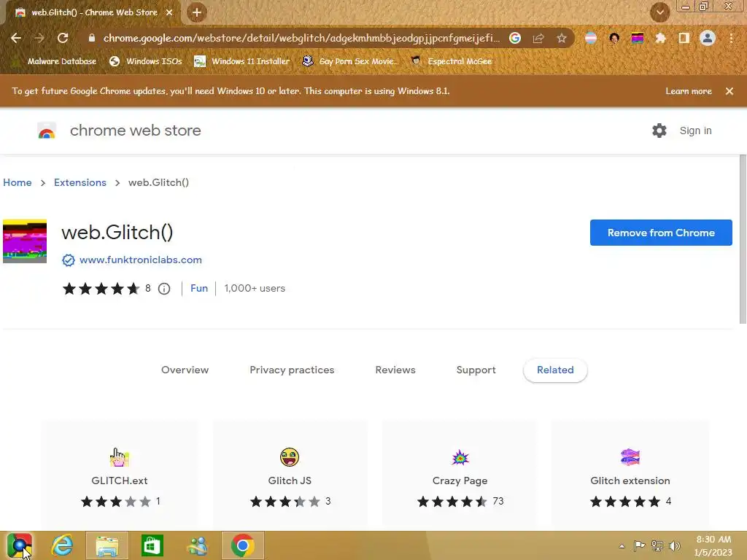Click the page vertical scrollbar

click(x=743, y=239)
